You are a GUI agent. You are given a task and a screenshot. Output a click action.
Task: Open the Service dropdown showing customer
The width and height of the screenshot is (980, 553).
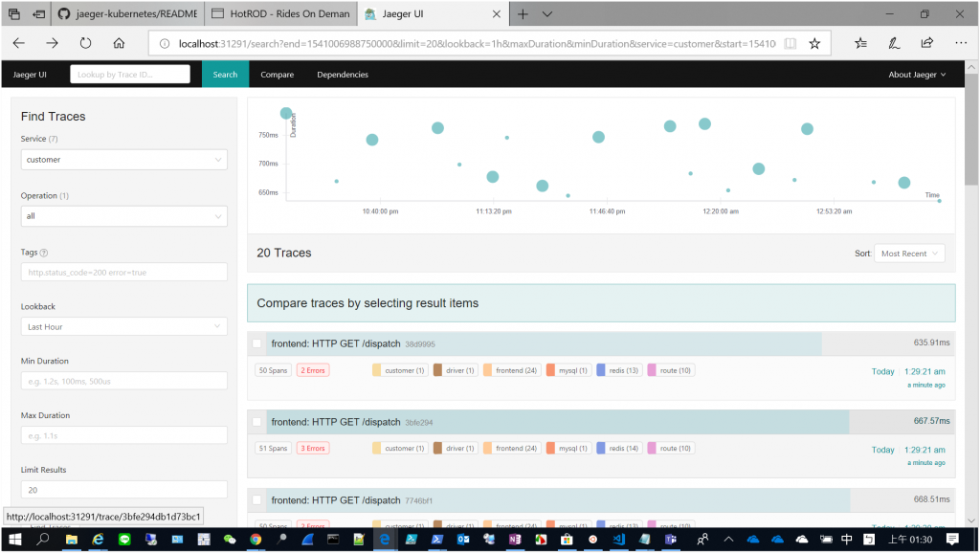tap(123, 160)
